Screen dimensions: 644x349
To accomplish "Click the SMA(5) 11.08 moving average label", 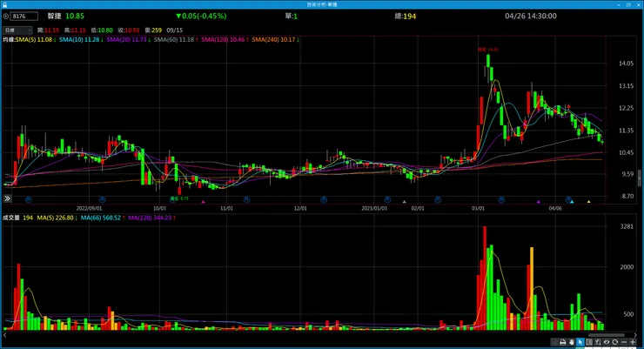I will (x=36, y=40).
